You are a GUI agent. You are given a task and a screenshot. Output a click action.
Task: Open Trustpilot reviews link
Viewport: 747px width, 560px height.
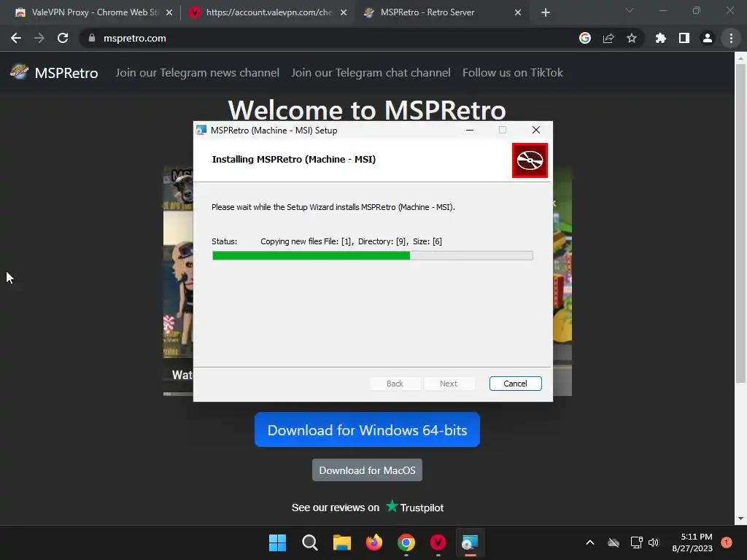pos(368,507)
